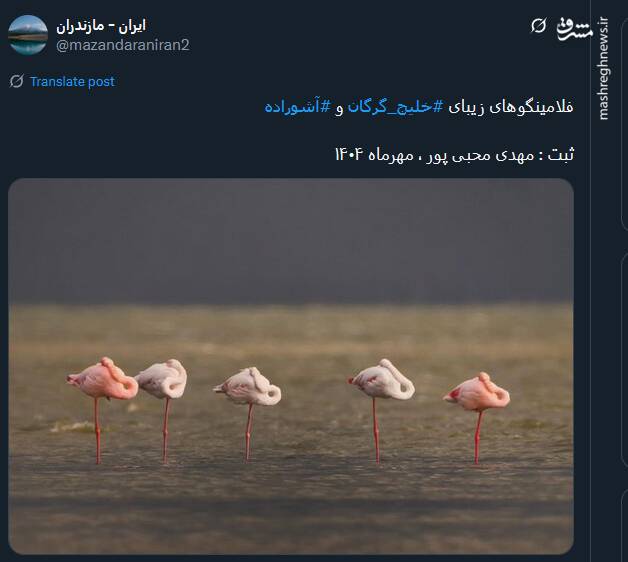Screen dimensions: 628x562
Task: Open the #آشوراده hashtag
Action: point(298,107)
